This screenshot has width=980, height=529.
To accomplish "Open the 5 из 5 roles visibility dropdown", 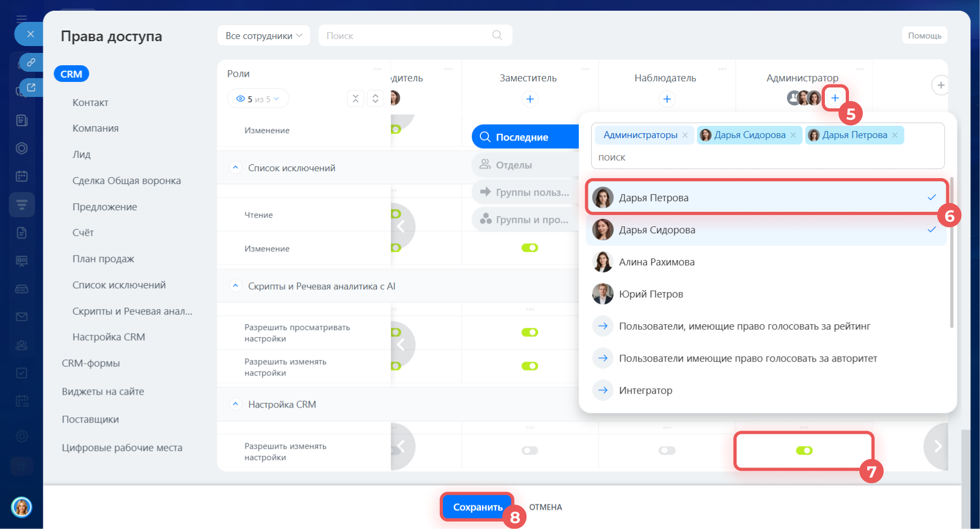I will point(258,99).
